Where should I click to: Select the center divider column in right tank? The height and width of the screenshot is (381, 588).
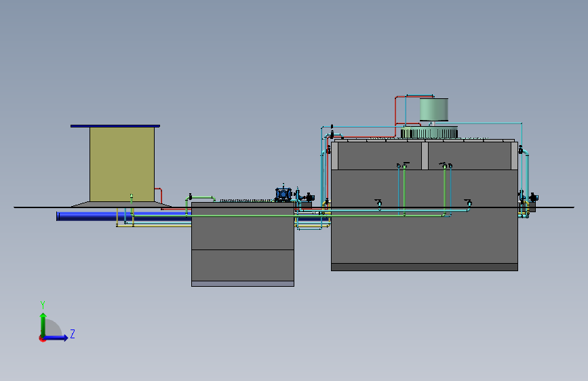[425, 156]
